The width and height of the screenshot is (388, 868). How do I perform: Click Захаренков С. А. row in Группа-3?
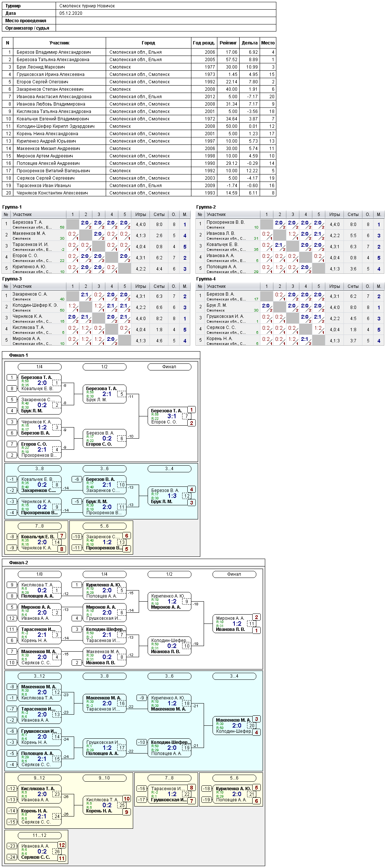click(30, 294)
